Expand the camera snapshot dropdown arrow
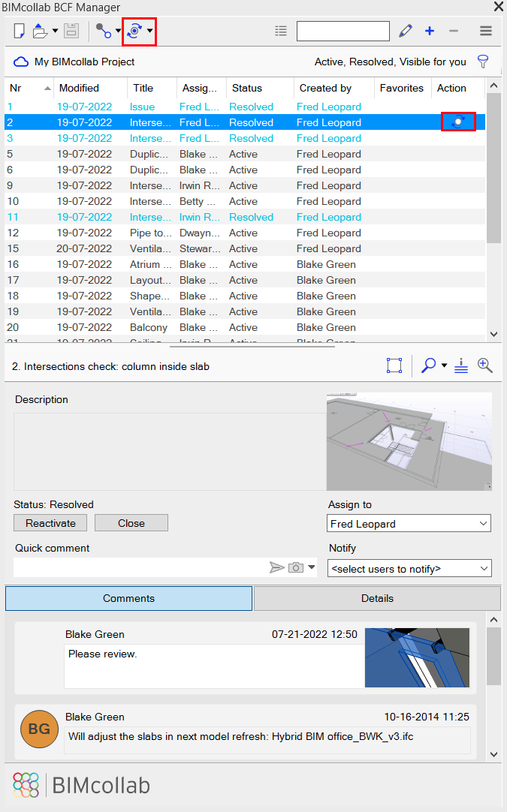507x812 pixels. coord(312,567)
